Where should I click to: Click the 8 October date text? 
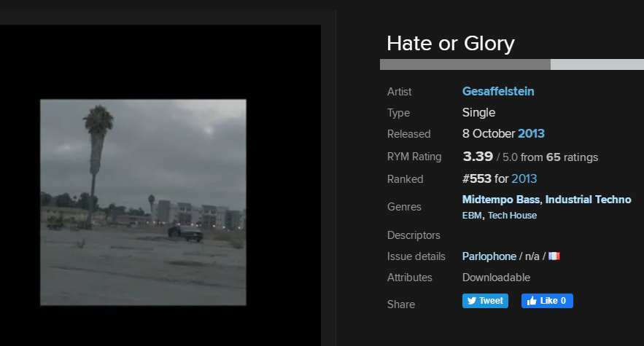tap(489, 133)
